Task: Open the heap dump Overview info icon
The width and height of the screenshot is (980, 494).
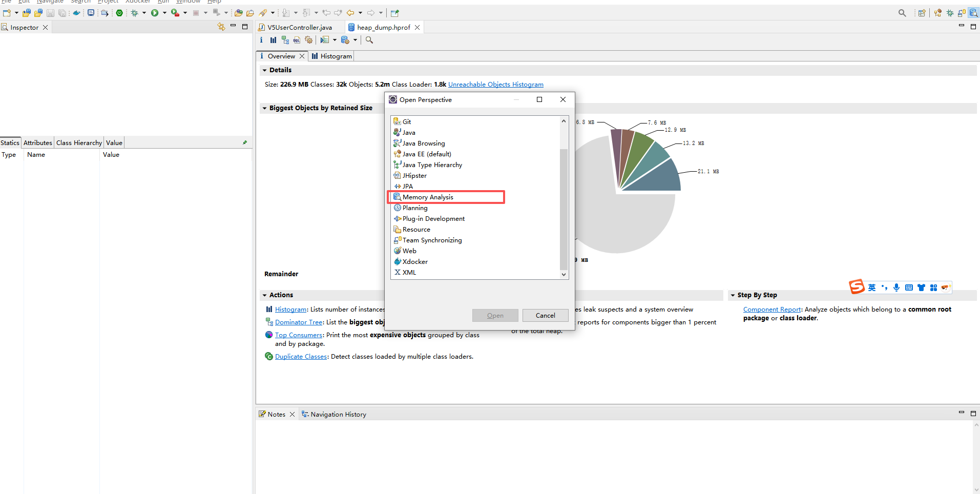Action: click(261, 40)
